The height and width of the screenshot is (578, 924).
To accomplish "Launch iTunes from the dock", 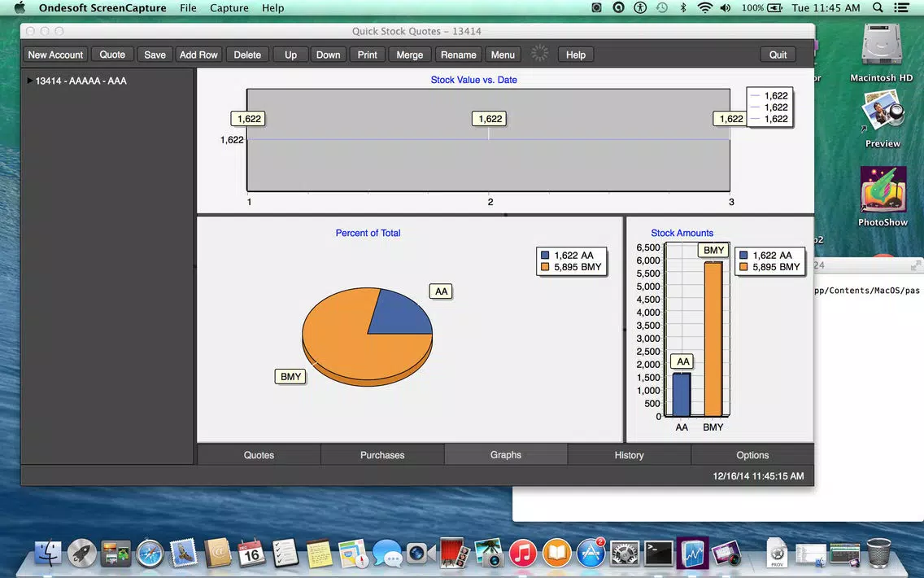I will click(x=522, y=554).
